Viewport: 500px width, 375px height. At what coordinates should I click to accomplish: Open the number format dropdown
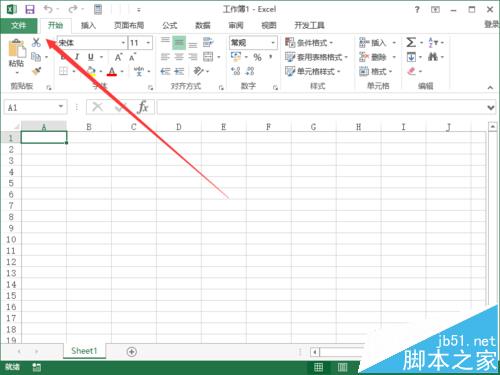tap(273, 43)
